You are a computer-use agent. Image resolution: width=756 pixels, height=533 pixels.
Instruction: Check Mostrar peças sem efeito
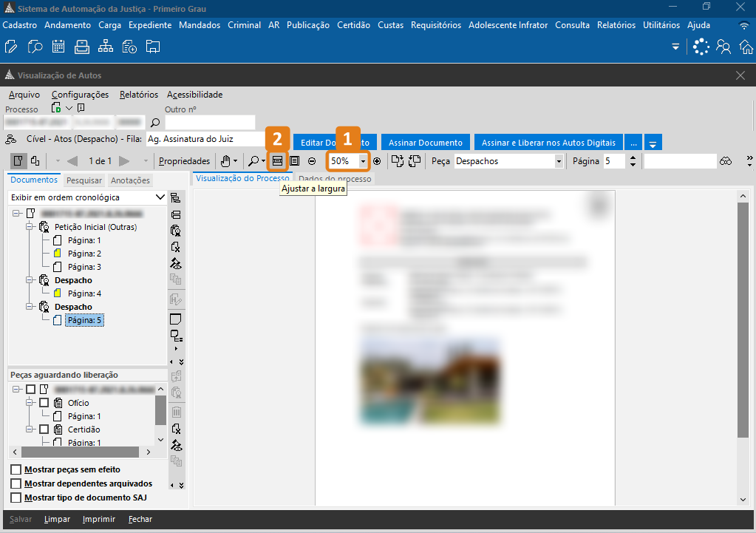tap(16, 469)
